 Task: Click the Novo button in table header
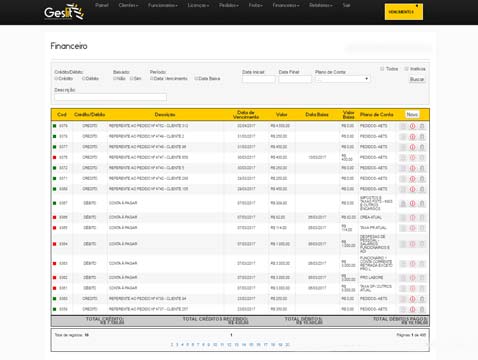coord(412,114)
